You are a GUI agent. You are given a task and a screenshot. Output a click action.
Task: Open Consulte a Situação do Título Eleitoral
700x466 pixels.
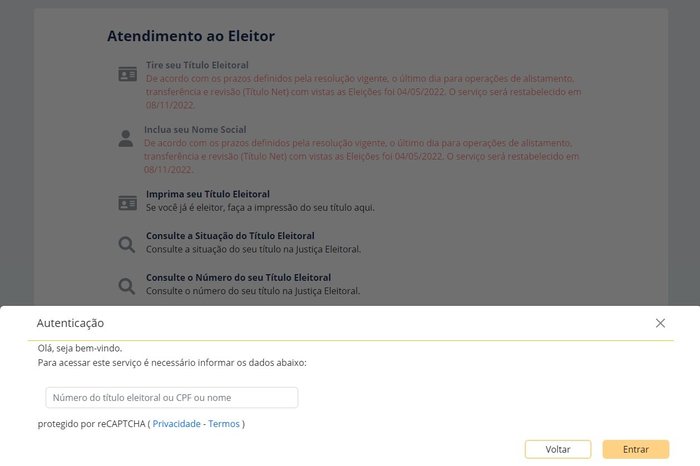point(230,236)
